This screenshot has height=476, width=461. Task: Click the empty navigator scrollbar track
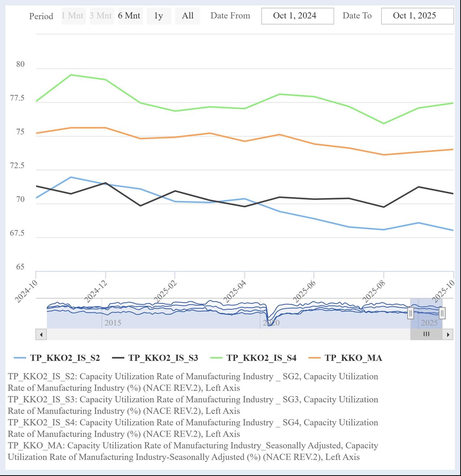pyautogui.click(x=216, y=334)
